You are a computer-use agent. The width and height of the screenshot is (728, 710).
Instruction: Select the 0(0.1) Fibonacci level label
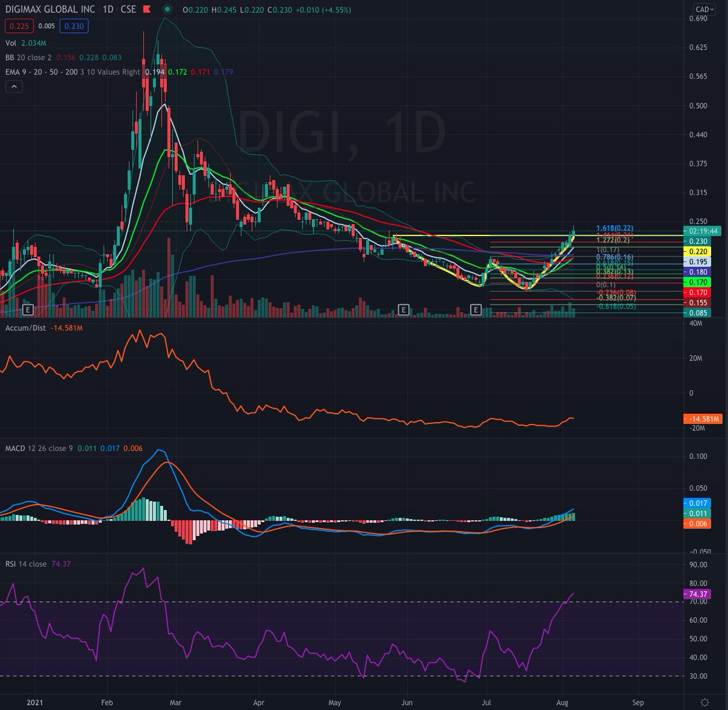[606, 285]
